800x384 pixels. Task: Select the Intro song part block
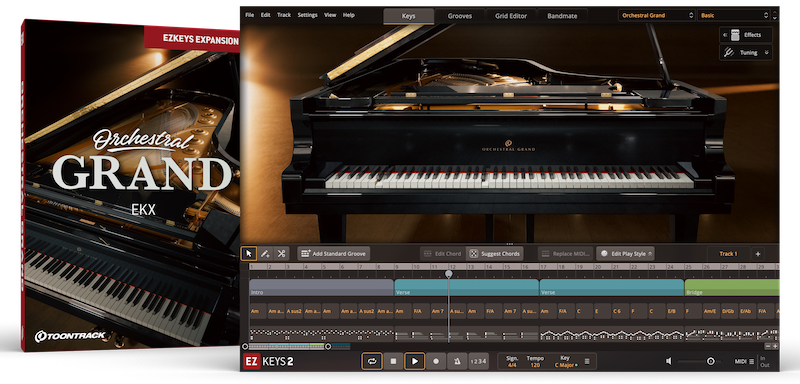point(321,288)
